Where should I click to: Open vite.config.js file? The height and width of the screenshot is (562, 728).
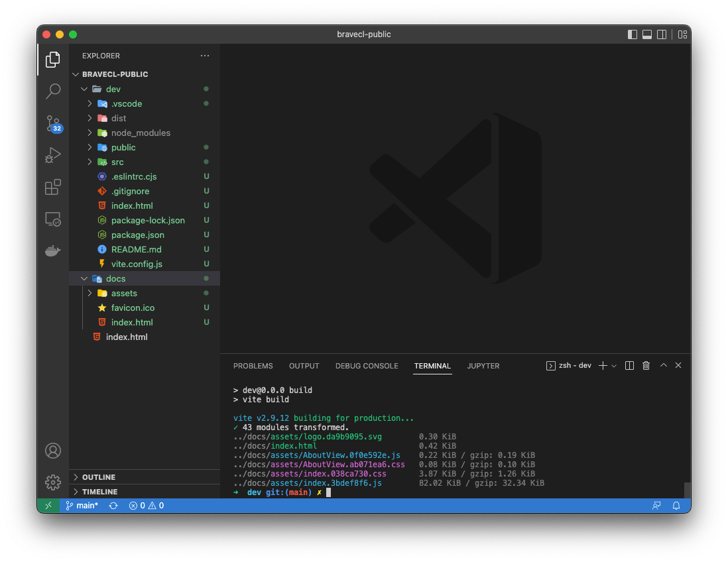click(145, 264)
